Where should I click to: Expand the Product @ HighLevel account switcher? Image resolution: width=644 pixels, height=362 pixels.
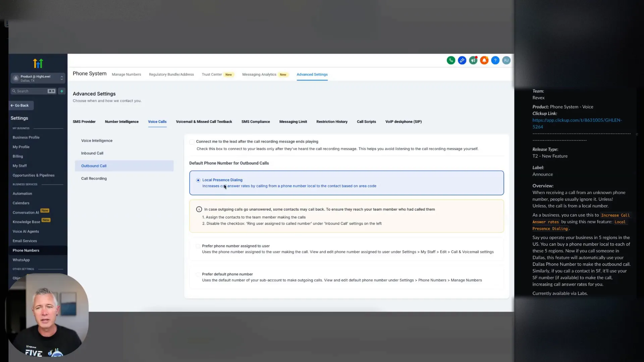coord(38,78)
